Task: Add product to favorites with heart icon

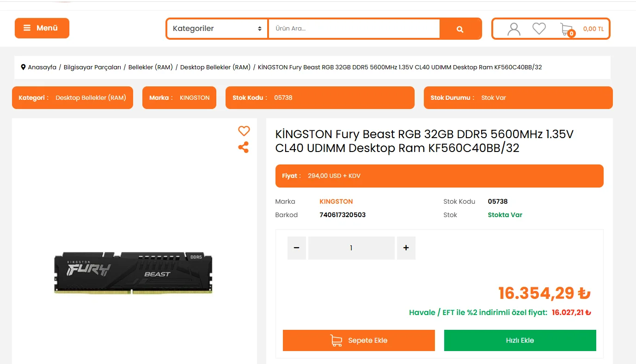Action: pos(244,131)
